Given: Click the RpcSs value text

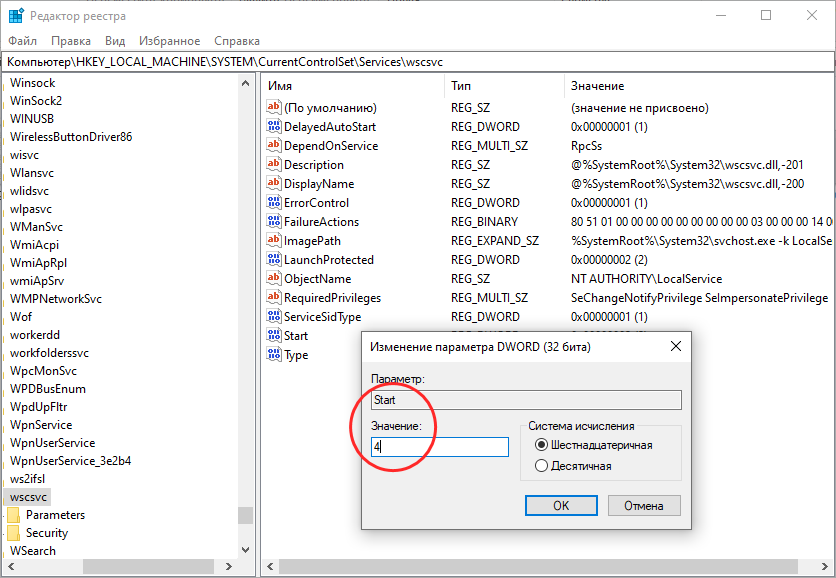Looking at the screenshot, I should [586, 146].
